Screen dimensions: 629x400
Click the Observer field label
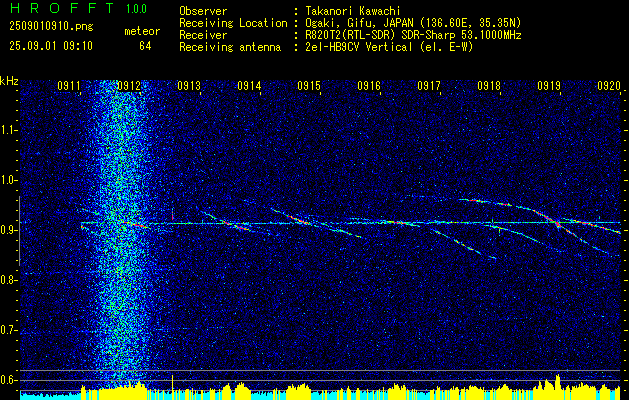[203, 11]
